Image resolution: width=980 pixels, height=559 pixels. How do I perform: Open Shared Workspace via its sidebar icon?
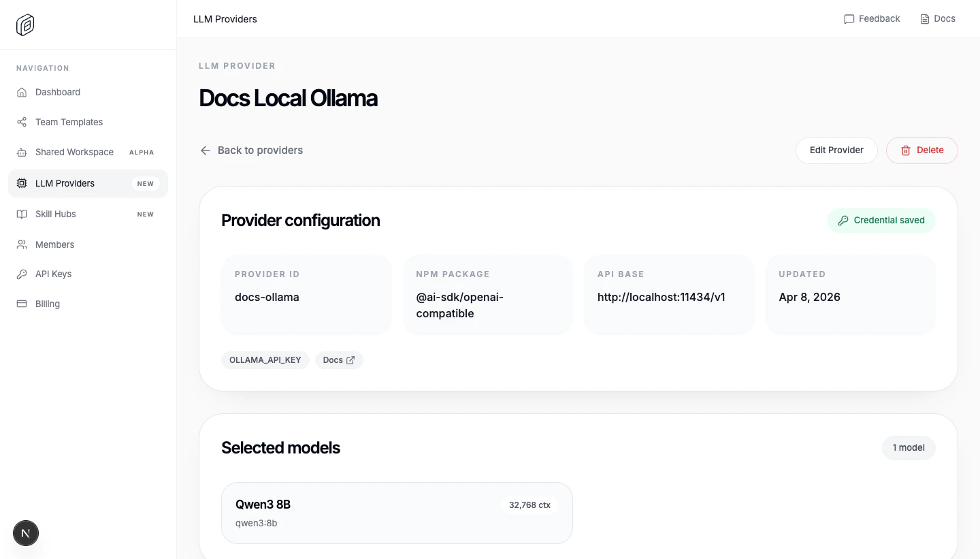pyautogui.click(x=21, y=152)
